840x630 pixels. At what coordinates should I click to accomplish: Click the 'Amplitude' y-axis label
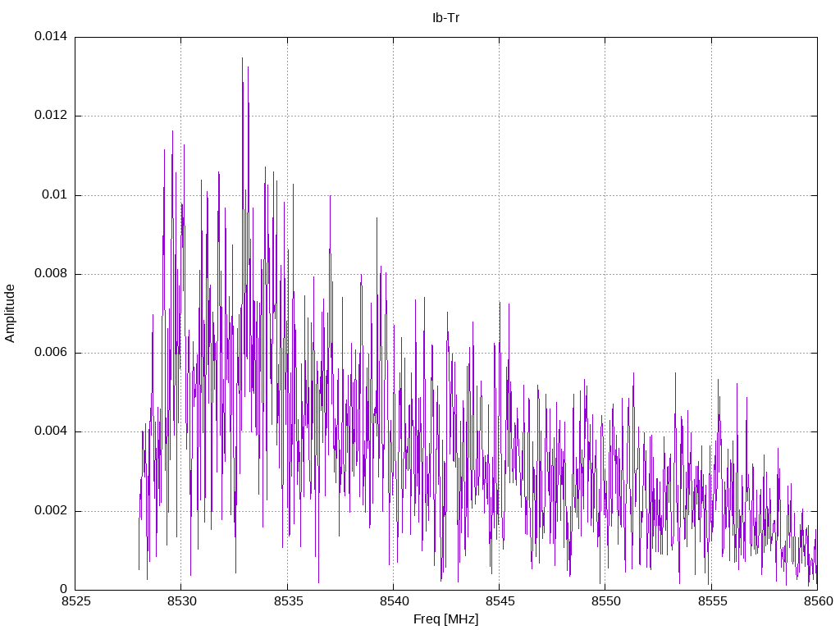(x=10, y=313)
